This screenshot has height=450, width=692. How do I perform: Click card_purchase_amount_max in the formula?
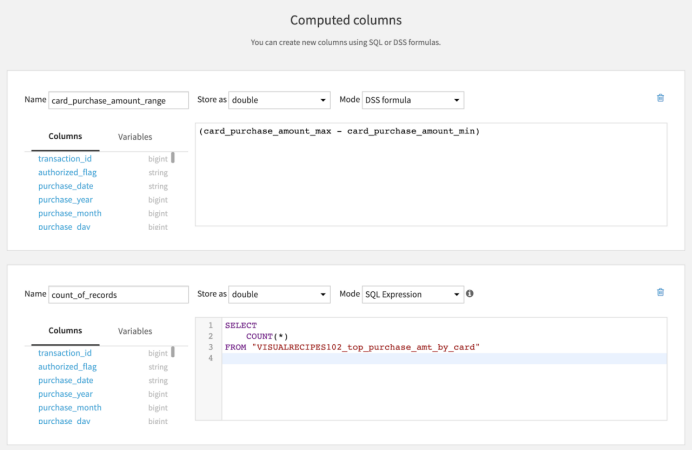tap(267, 131)
